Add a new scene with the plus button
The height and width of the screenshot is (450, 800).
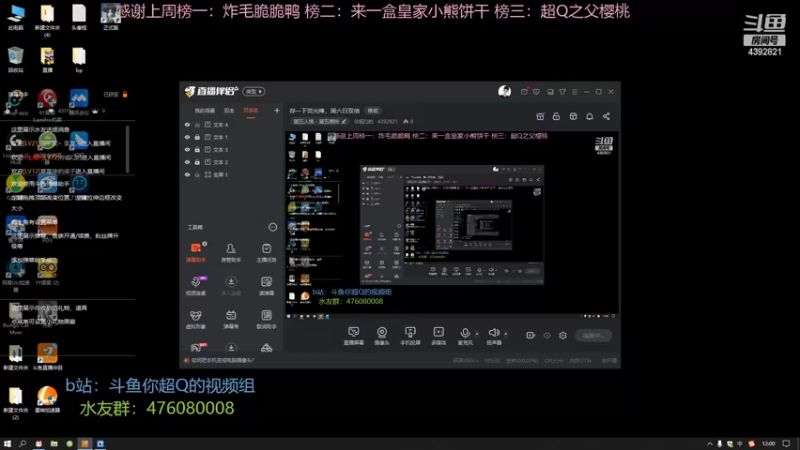(x=277, y=110)
